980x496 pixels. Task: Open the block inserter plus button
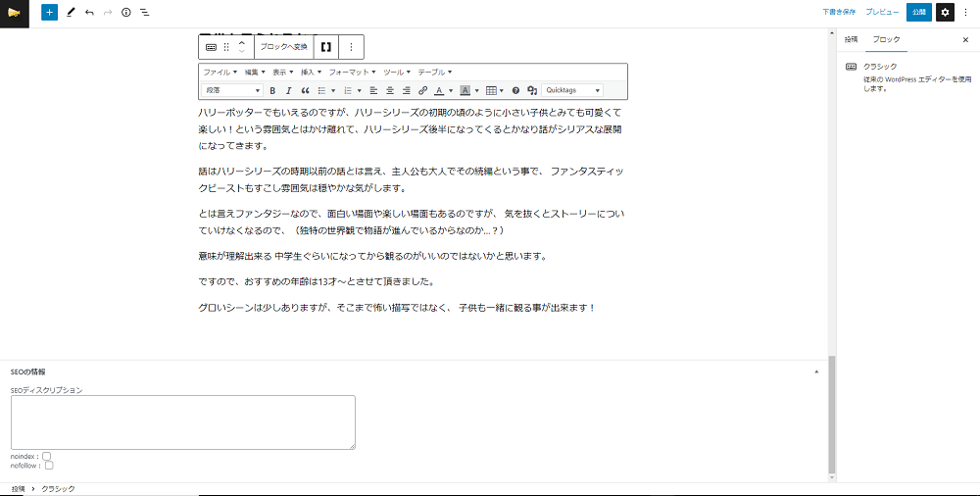49,12
